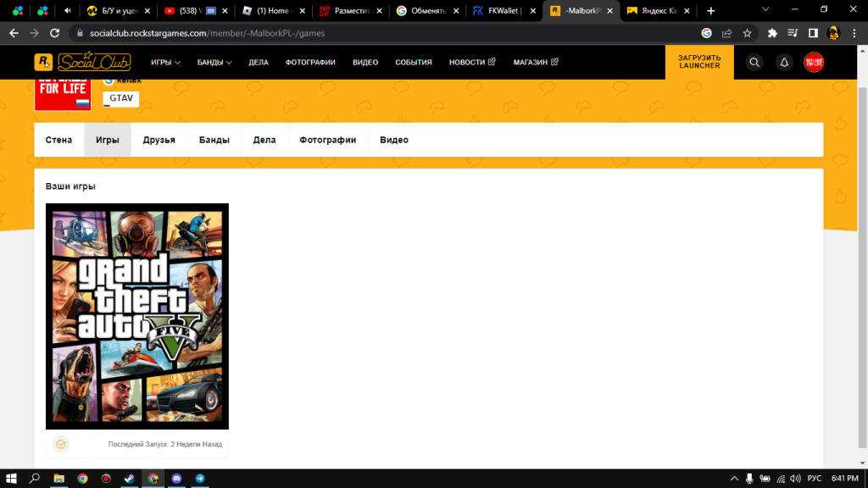Open Steam from the taskbar
Screen dimensions: 868x488
pyautogui.click(x=130, y=478)
